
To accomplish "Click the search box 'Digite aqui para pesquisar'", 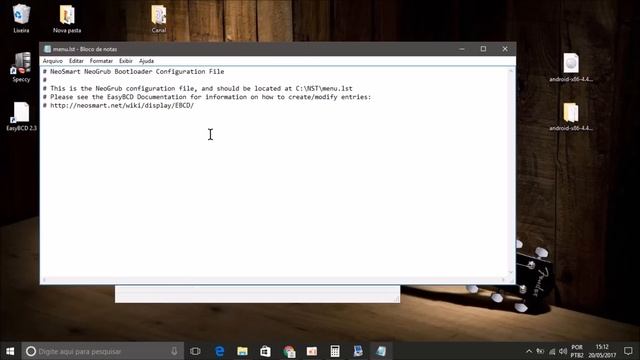I will coord(102,351).
